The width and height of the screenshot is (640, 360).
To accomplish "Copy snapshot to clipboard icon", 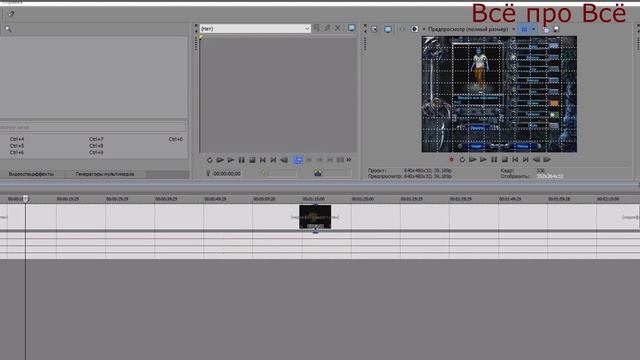I will pyautogui.click(x=546, y=29).
